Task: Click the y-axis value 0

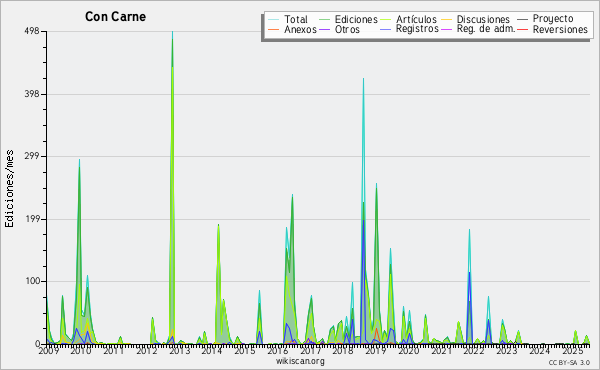Action: tap(38, 344)
